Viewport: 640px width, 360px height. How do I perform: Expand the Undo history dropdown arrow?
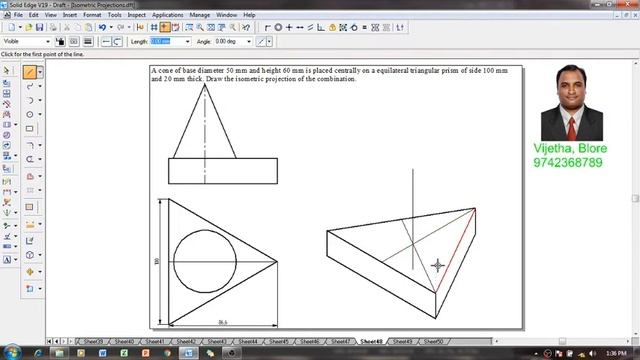111,28
